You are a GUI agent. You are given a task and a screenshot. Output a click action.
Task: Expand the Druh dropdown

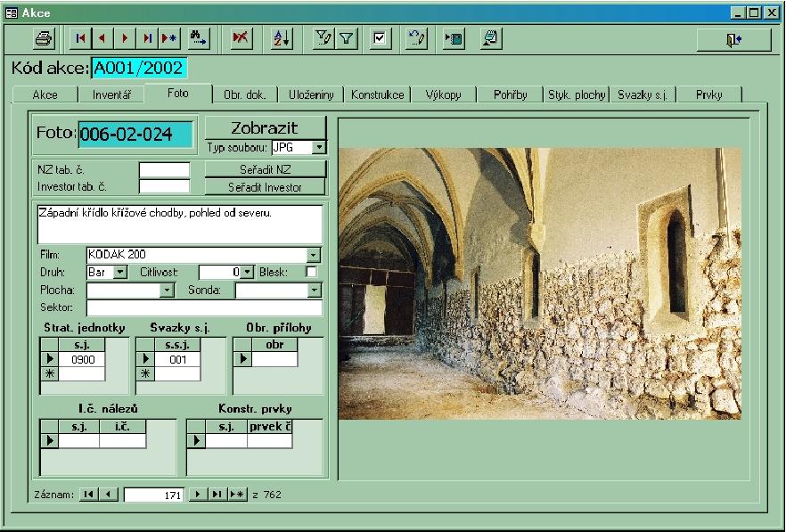[121, 272]
